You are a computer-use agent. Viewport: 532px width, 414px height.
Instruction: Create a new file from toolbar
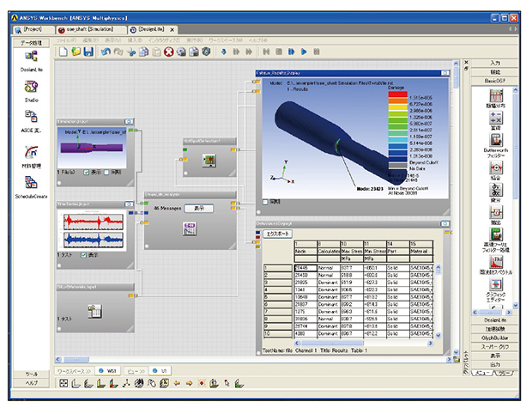click(x=63, y=52)
